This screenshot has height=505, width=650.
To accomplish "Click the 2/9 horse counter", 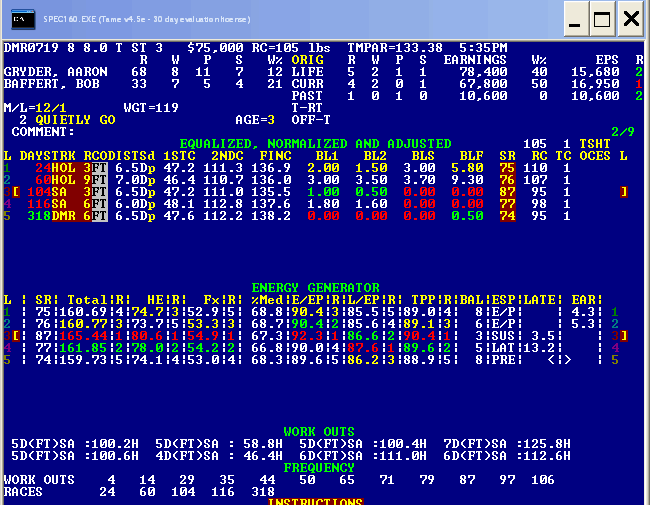I will (623, 132).
